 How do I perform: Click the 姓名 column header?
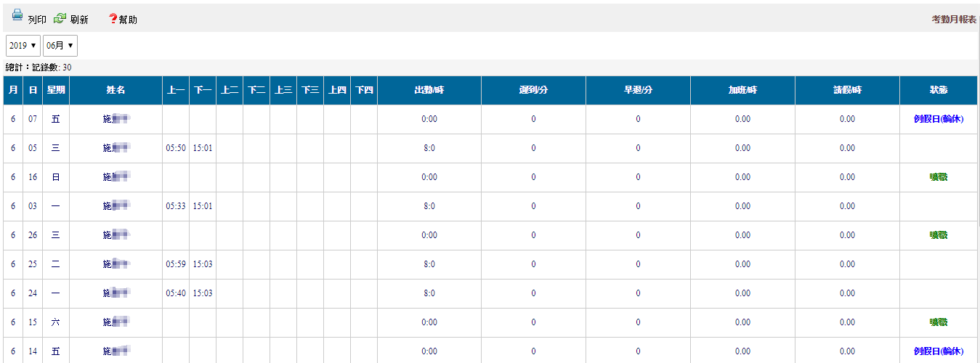click(116, 91)
